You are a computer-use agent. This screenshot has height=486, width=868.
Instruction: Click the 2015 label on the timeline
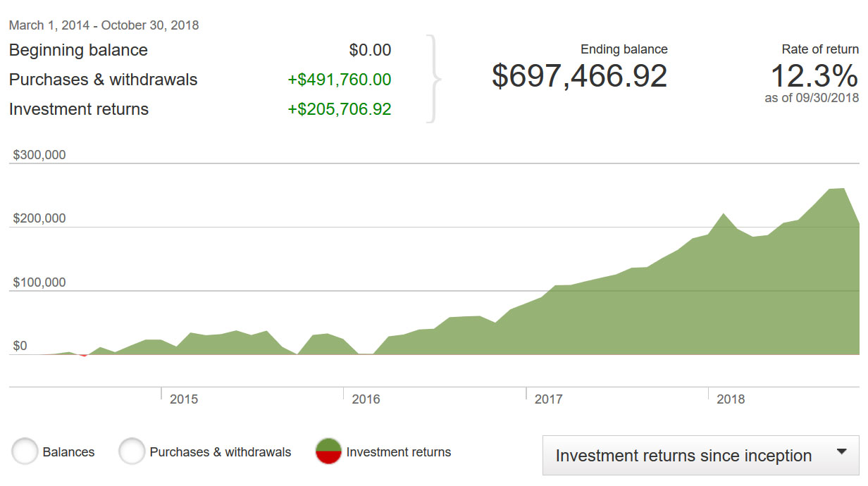click(x=184, y=399)
